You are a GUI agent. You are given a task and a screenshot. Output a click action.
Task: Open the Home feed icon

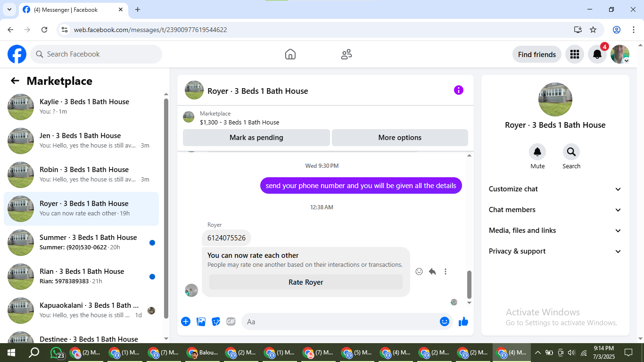pyautogui.click(x=290, y=54)
